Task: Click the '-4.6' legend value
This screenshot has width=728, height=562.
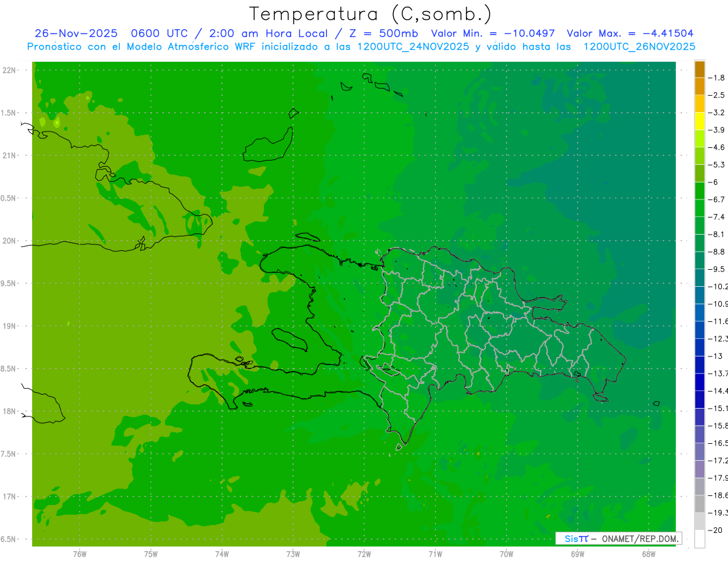Action: click(716, 147)
